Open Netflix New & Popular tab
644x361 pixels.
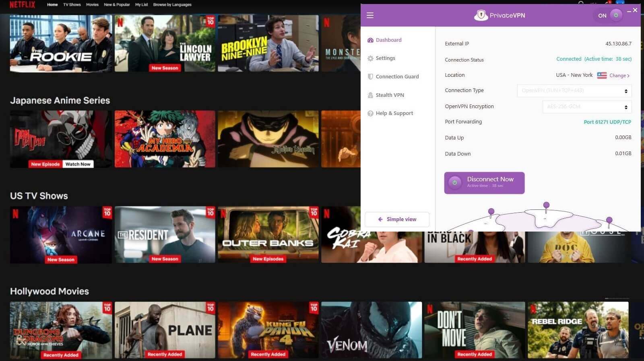click(x=117, y=5)
